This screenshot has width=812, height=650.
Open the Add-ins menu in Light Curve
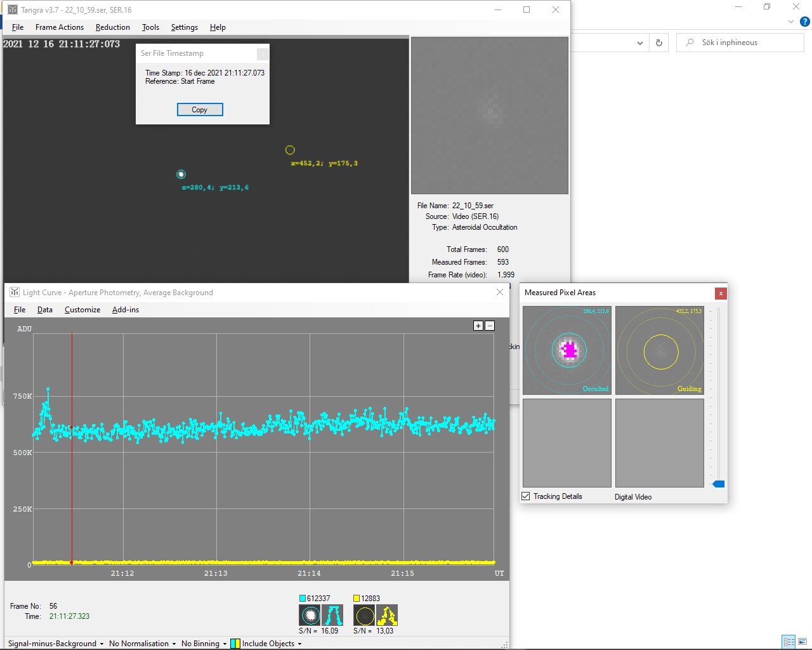(125, 310)
